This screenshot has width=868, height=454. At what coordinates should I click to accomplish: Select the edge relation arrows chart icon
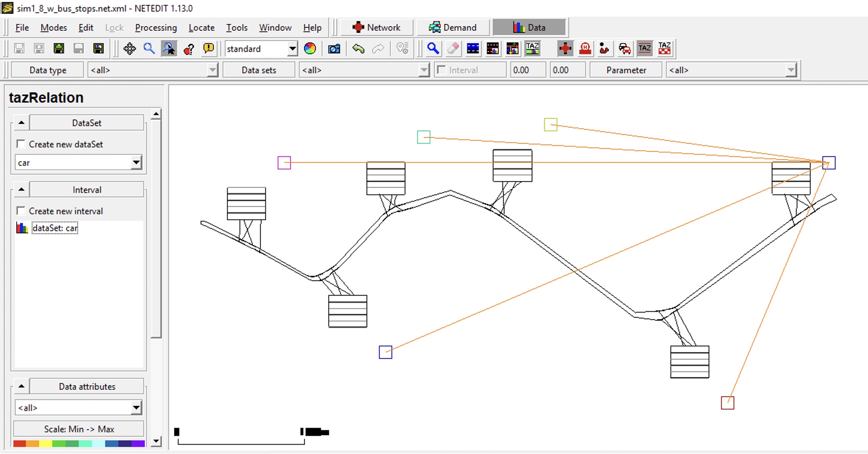[x=513, y=48]
